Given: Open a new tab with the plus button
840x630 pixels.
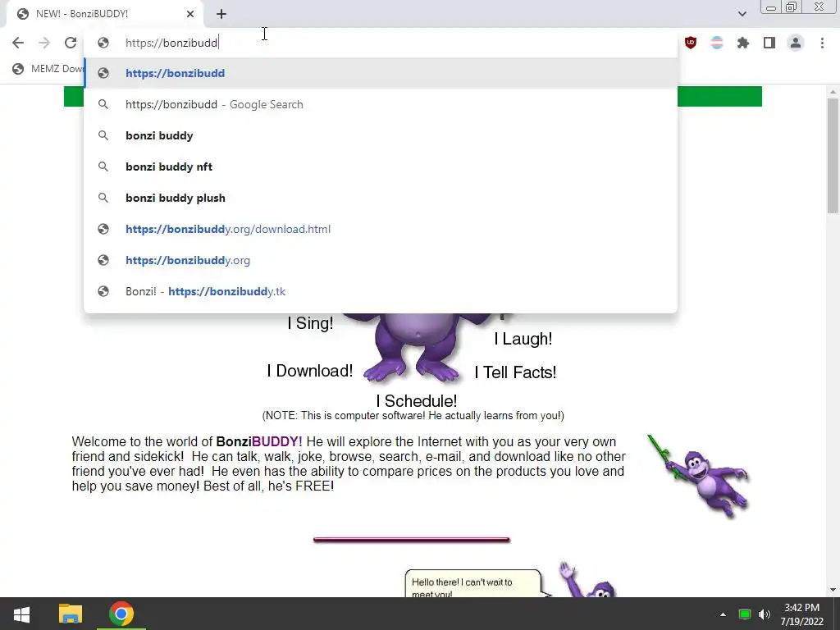Looking at the screenshot, I should pyautogui.click(x=221, y=14).
